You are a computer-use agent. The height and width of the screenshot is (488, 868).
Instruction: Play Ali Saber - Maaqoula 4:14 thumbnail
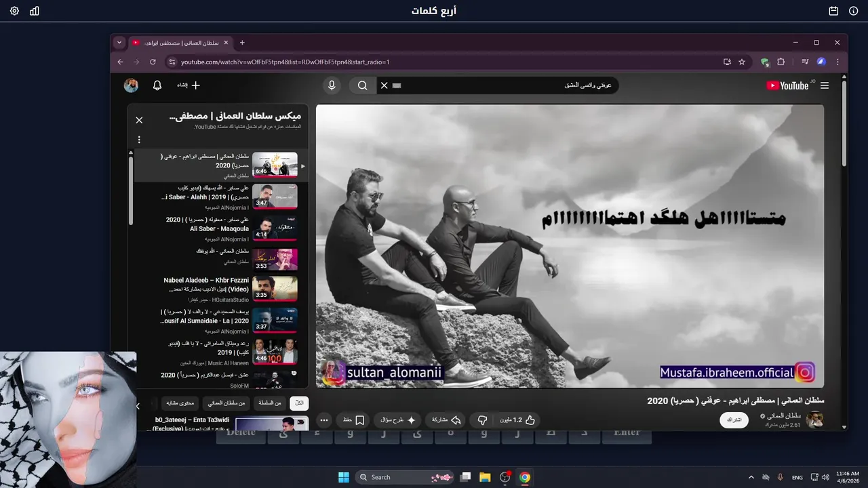275,227
